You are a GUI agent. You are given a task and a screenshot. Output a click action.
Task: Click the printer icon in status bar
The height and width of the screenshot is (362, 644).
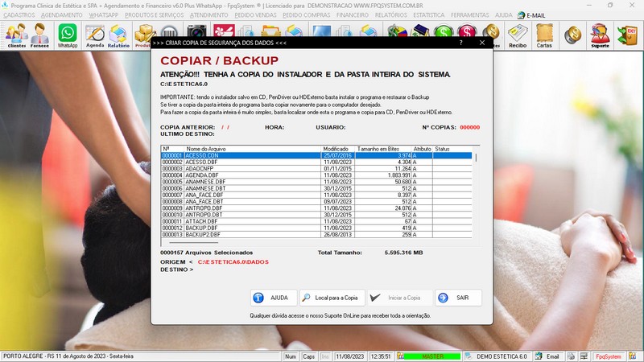click(x=572, y=356)
